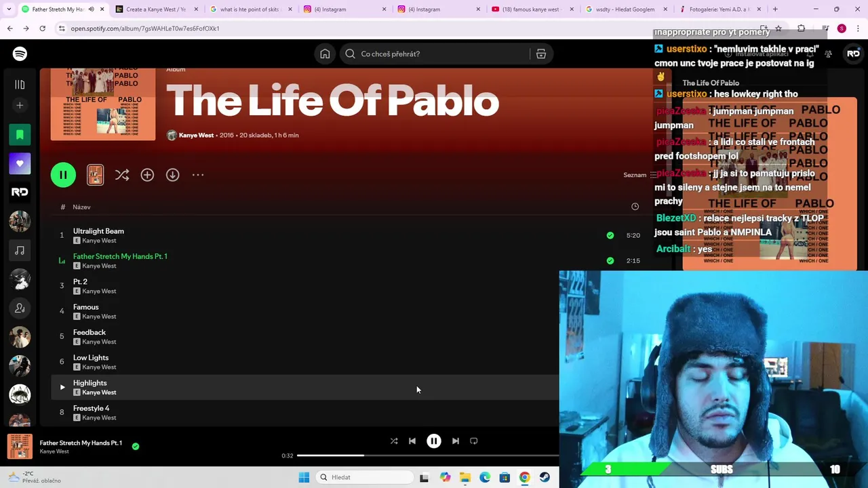
Task: Open Liked Songs heart tile
Action: pos(20,163)
